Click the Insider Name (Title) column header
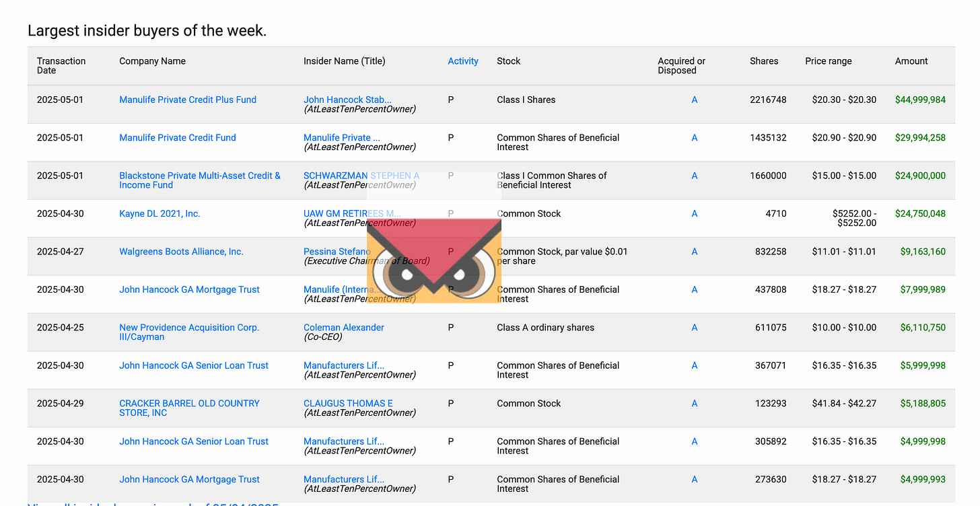This screenshot has height=506, width=980. 345,61
